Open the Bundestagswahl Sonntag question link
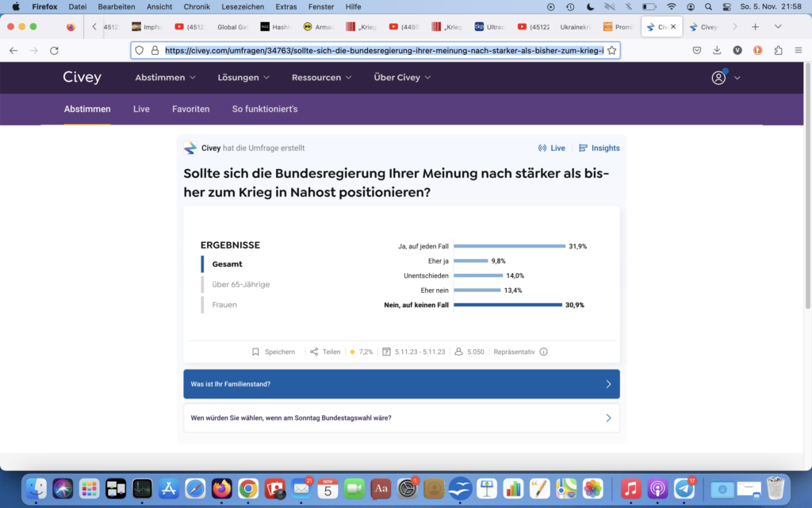 401,418
